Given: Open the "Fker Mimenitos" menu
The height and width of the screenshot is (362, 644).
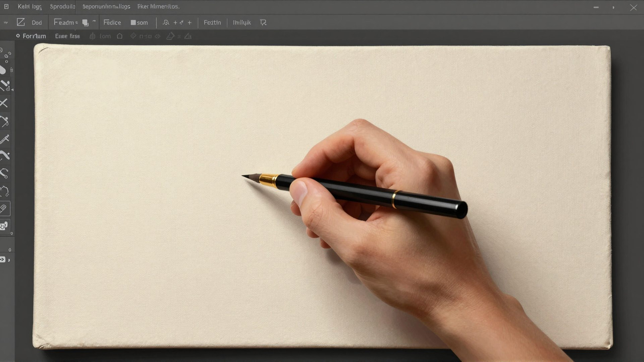Looking at the screenshot, I should click(158, 7).
